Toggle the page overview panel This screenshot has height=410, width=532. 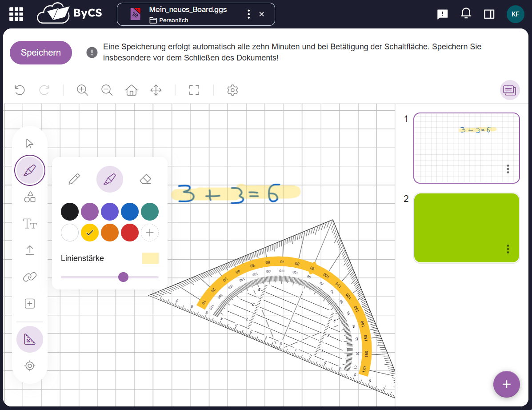point(509,90)
